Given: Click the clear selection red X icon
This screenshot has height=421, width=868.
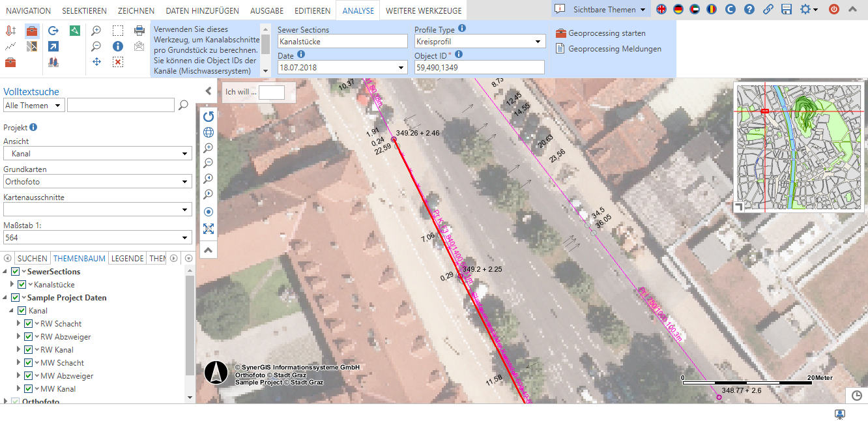Looking at the screenshot, I should 118,62.
